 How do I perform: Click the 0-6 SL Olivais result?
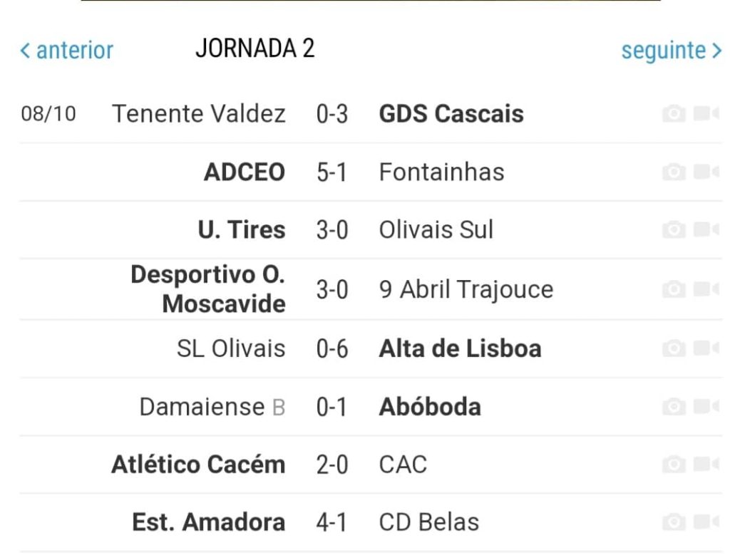click(332, 349)
